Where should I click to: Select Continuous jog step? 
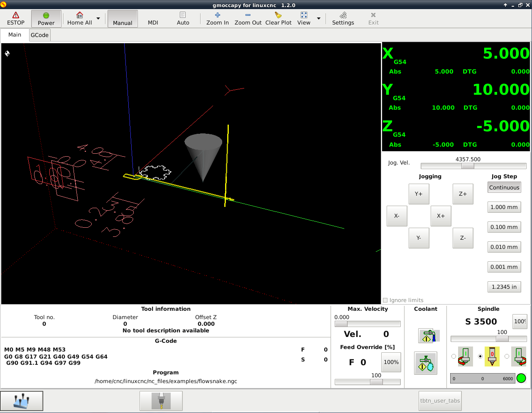point(504,187)
